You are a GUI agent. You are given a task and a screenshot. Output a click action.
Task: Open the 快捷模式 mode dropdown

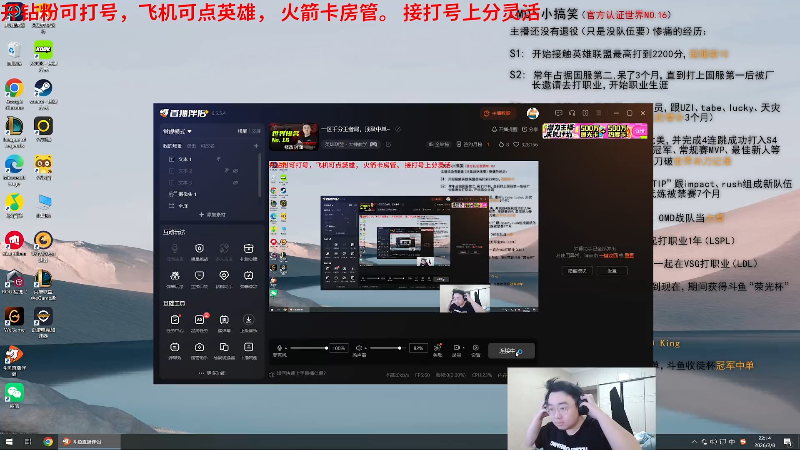(177, 132)
